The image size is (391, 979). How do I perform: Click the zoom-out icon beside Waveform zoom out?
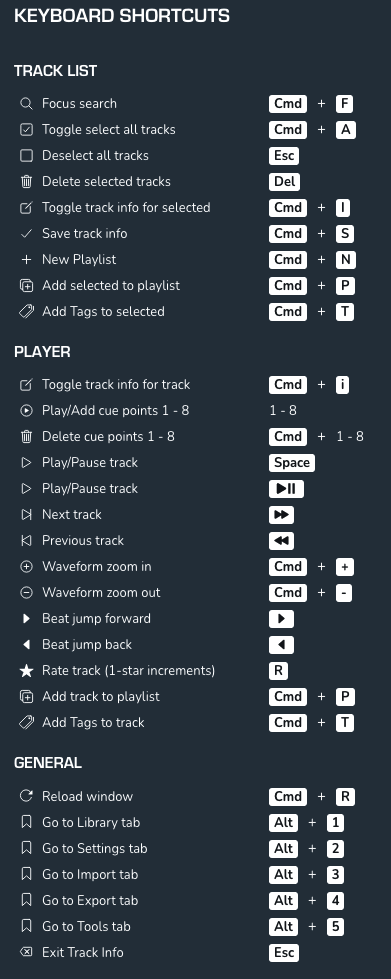coord(26,593)
